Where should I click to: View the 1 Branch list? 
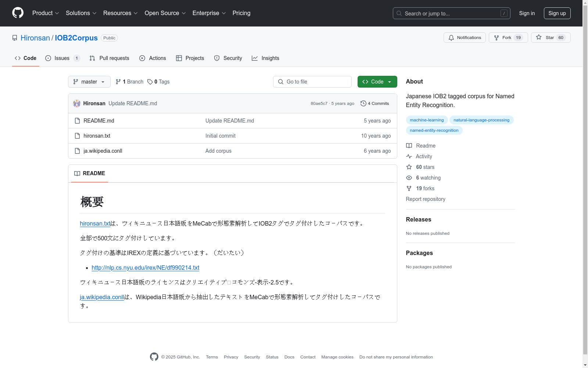point(129,82)
